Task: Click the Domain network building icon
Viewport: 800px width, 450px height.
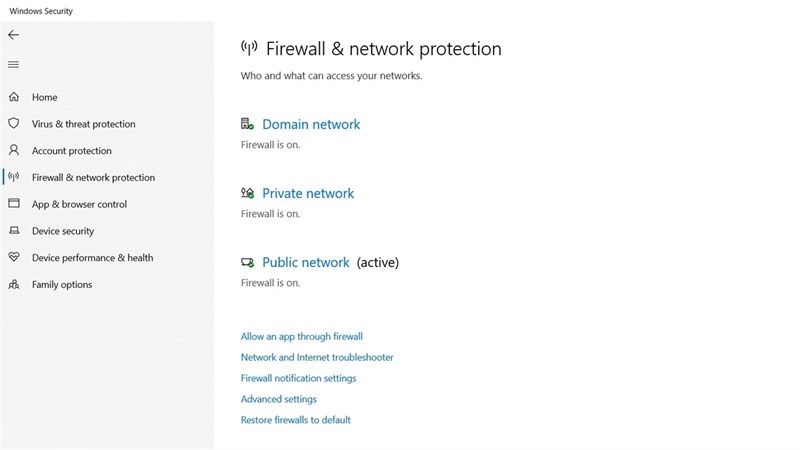Action: (x=247, y=123)
